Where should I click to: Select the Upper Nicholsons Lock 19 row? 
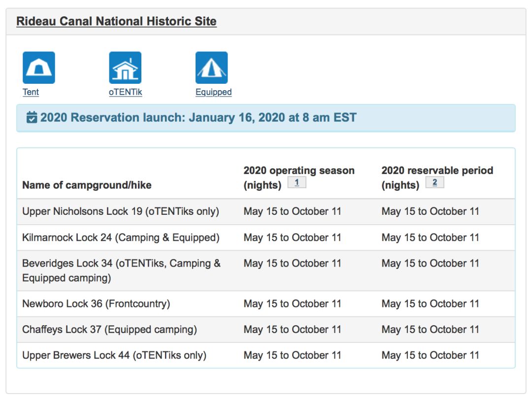pos(121,211)
